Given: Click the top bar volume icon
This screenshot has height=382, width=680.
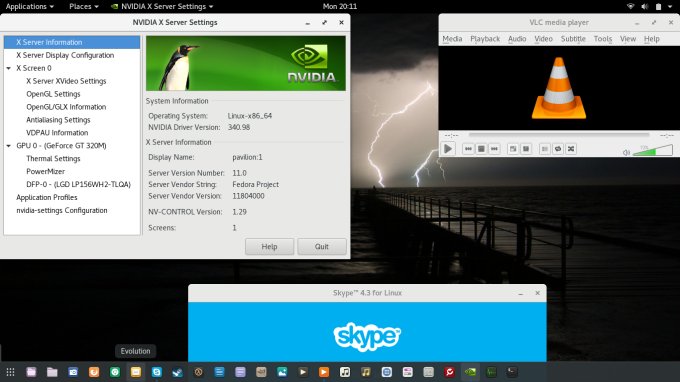Looking at the screenshot, I should click(x=644, y=6).
